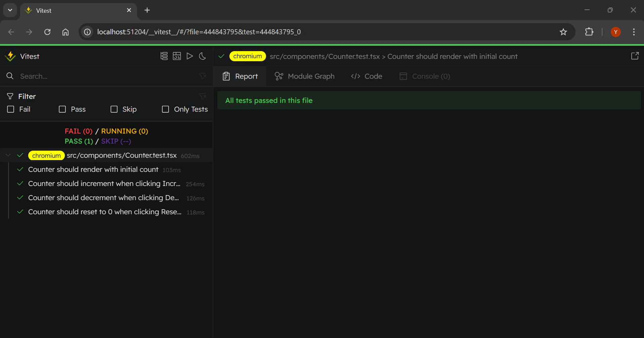Switch to the Module Graph tab
The width and height of the screenshot is (644, 338).
(304, 76)
